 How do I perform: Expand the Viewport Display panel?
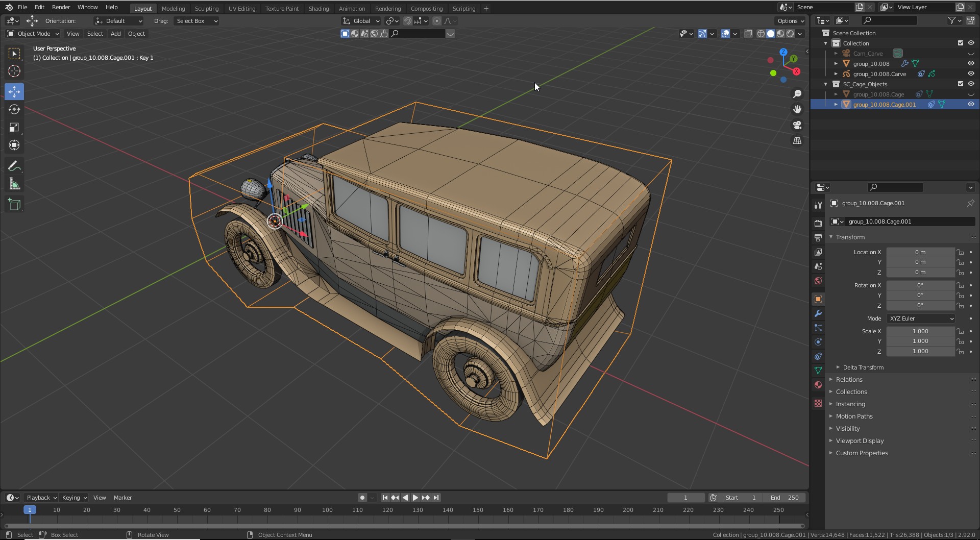(860, 441)
